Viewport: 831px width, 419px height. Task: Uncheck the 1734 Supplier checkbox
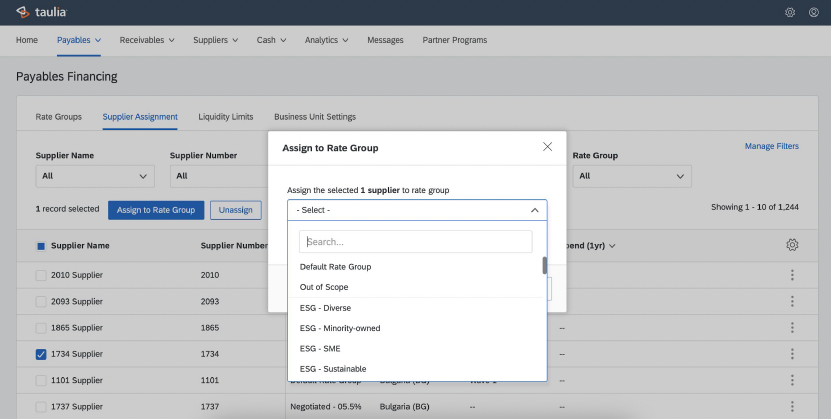pyautogui.click(x=41, y=354)
